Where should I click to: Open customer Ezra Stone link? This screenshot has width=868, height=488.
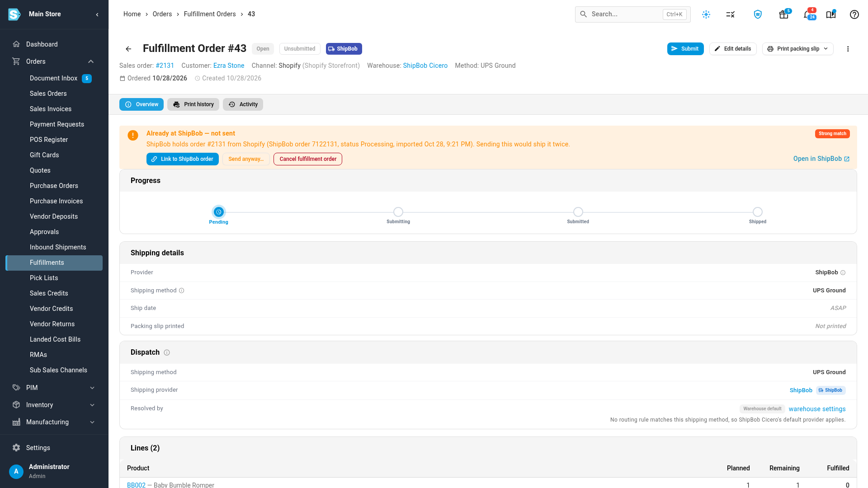click(229, 66)
